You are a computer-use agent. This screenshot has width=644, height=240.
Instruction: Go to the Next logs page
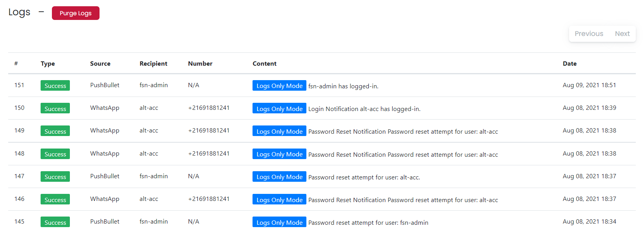[622, 34]
